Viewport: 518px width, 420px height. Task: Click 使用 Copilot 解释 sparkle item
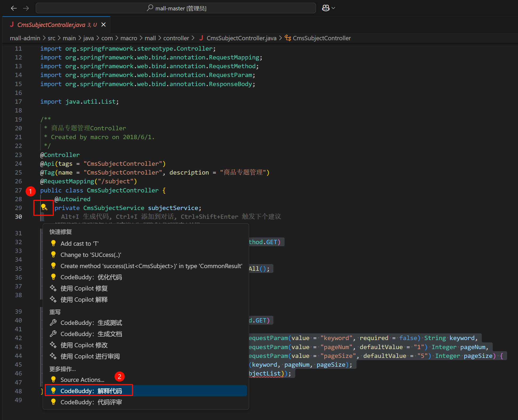pyautogui.click(x=84, y=300)
